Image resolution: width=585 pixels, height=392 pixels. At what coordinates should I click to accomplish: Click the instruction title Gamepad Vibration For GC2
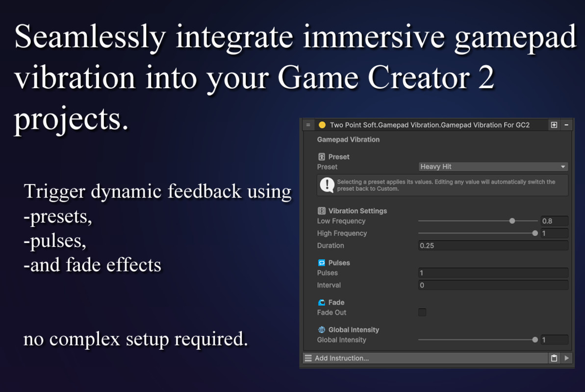[430, 125]
